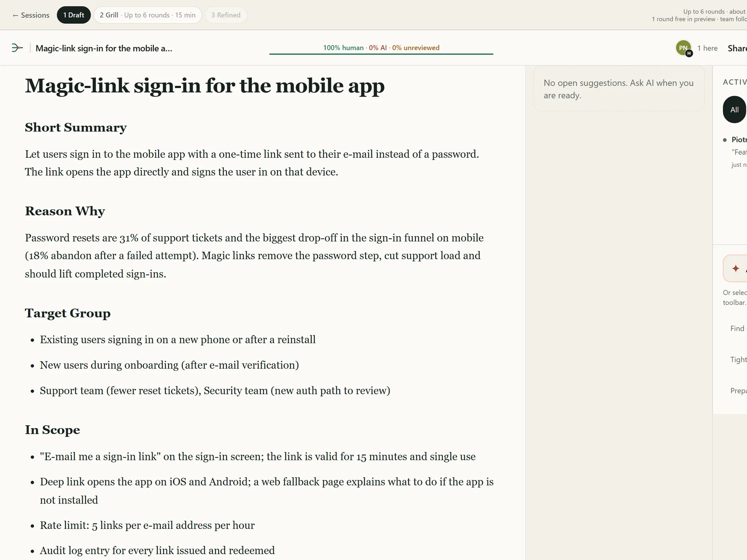The width and height of the screenshot is (747, 560).
Task: Click the document title in header
Action: tap(104, 48)
